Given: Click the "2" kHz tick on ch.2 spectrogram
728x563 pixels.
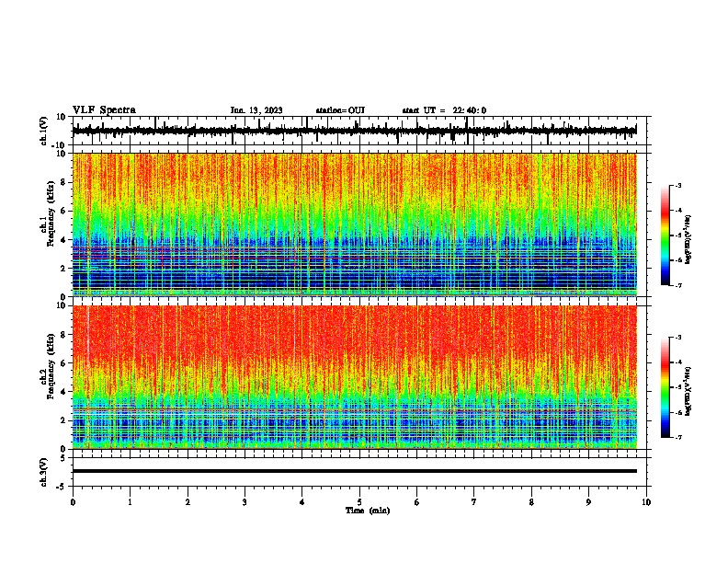Looking at the screenshot, I should 63,420.
